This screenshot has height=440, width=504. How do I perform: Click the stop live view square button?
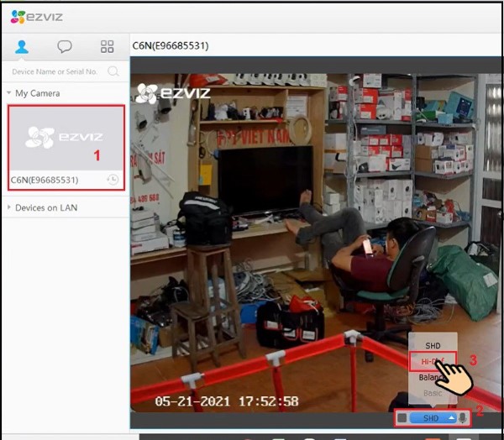(x=402, y=418)
